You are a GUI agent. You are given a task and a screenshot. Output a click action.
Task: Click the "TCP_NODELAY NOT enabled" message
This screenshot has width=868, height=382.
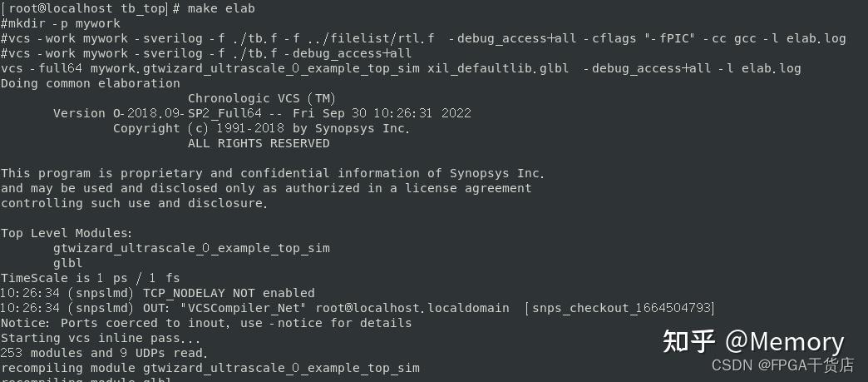229,293
